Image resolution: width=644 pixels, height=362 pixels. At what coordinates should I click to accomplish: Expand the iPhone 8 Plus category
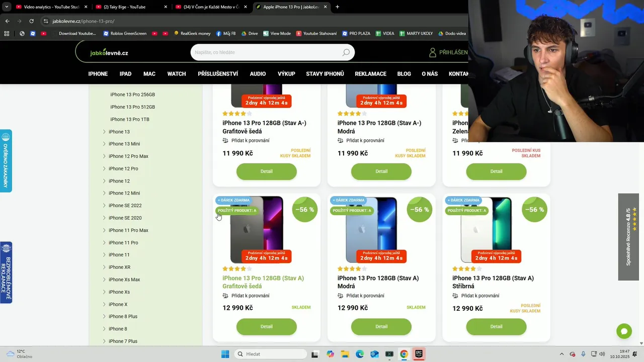click(x=104, y=316)
